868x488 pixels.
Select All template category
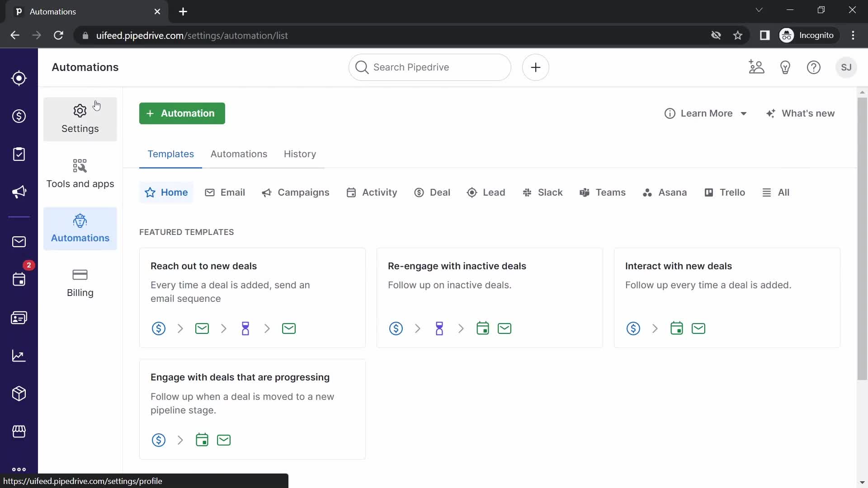[x=776, y=192]
